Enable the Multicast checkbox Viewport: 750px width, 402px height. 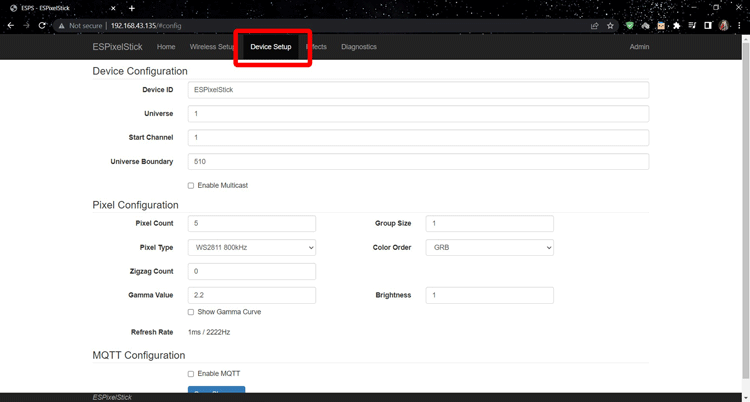point(190,186)
